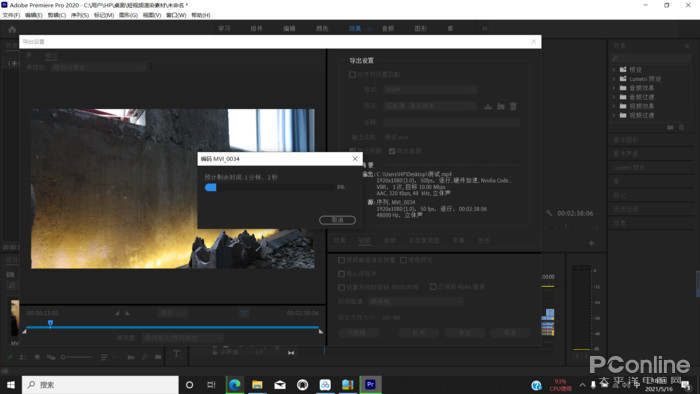Click the delete icon at bottom of Effects panel
This screenshot has width=700, height=394.
tap(681, 128)
